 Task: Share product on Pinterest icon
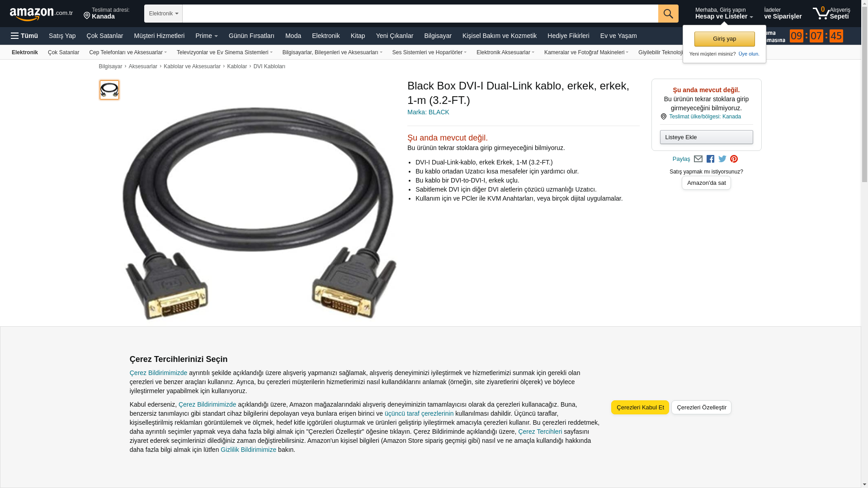[734, 159]
